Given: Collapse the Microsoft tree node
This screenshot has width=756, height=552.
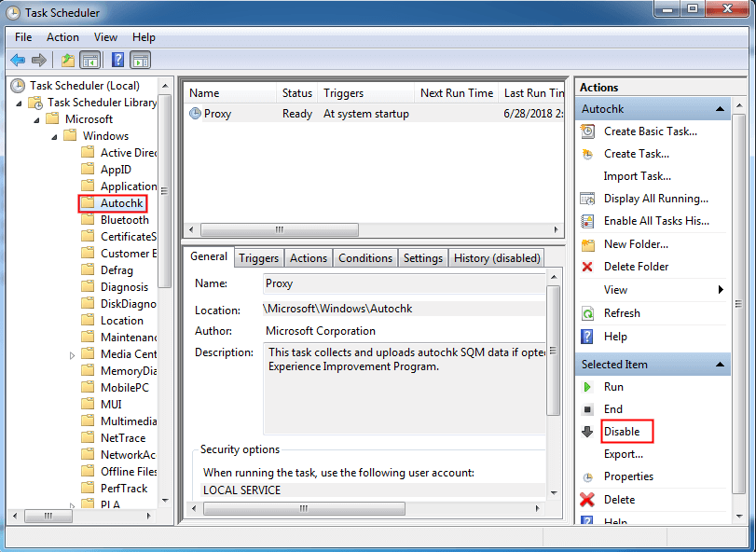Looking at the screenshot, I should [36, 120].
